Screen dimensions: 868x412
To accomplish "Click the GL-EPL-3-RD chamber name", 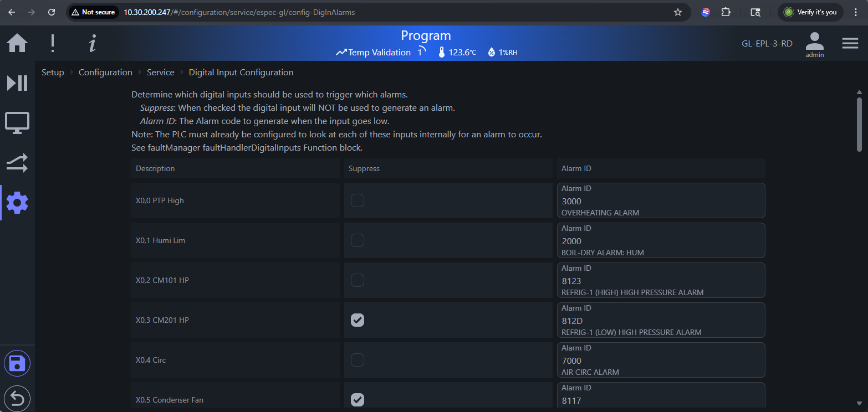I will click(767, 43).
